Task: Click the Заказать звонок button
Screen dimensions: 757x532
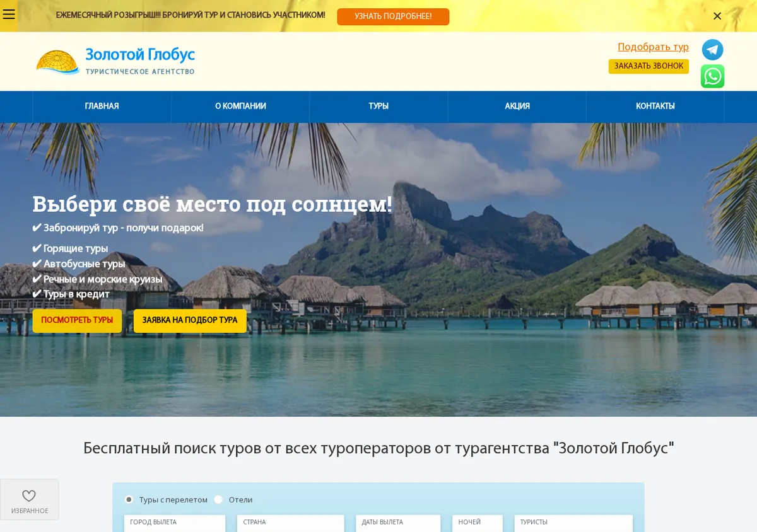Action: point(648,66)
